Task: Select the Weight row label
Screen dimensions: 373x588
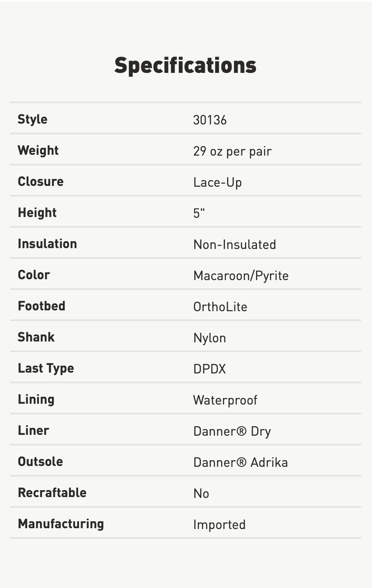Action: coord(38,150)
